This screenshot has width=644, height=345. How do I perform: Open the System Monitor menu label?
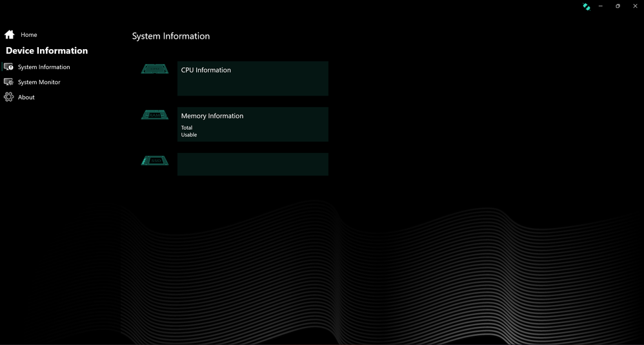point(39,83)
